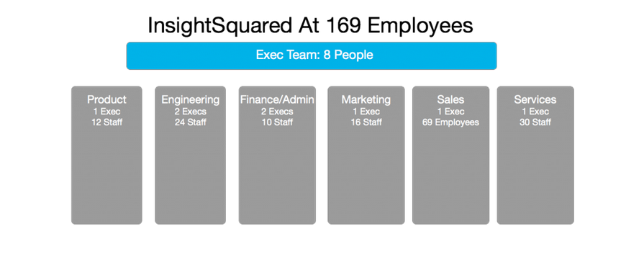Click "1 Exec" under Marketing
This screenshot has height=265, width=644.
366,112
